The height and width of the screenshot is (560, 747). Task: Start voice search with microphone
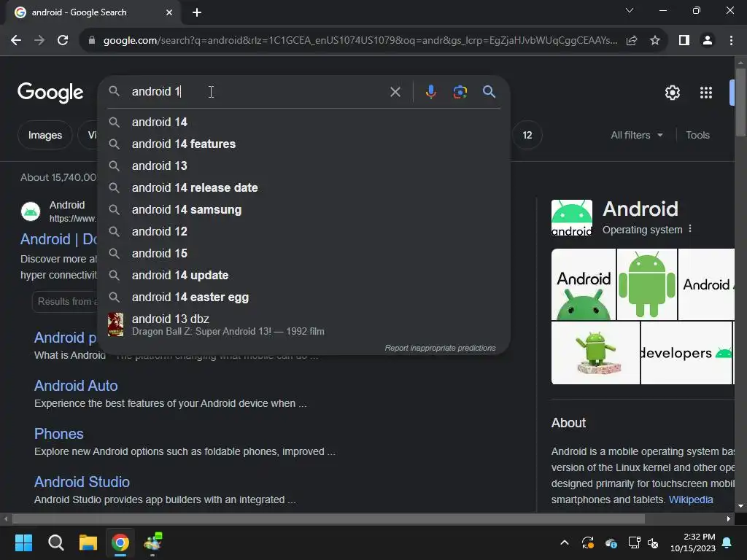pyautogui.click(x=430, y=91)
